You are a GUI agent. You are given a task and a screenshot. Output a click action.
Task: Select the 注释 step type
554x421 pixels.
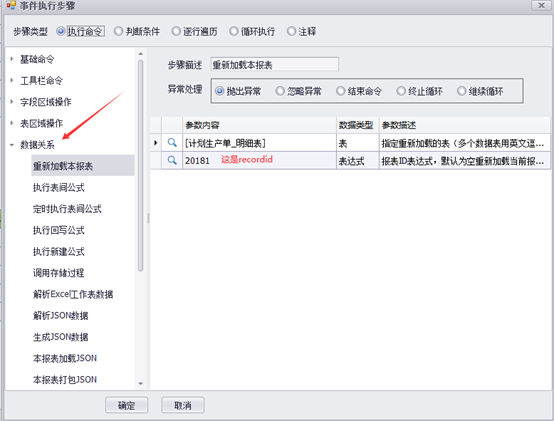291,31
